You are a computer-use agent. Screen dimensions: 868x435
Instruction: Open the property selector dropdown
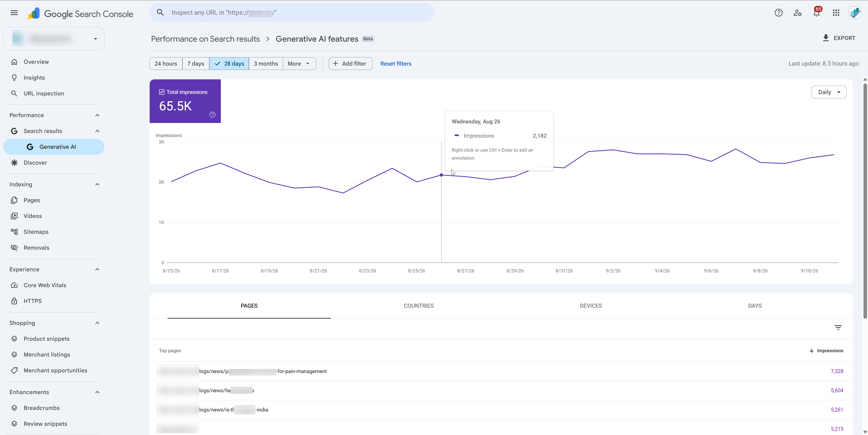point(54,39)
